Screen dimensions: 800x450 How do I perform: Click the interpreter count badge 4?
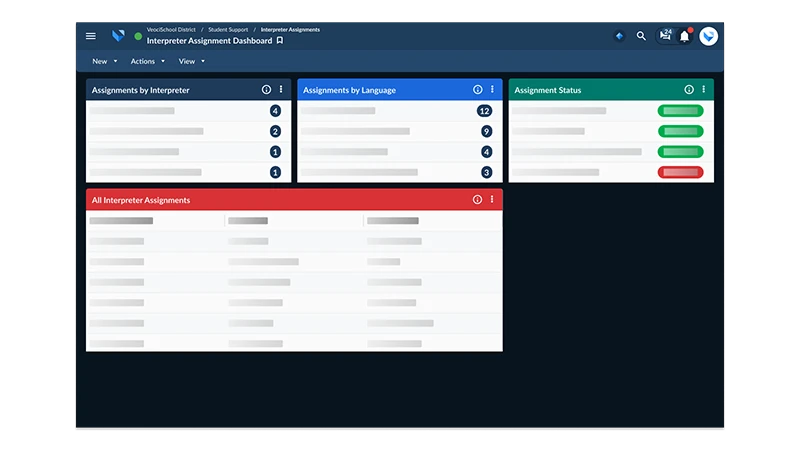tap(275, 111)
